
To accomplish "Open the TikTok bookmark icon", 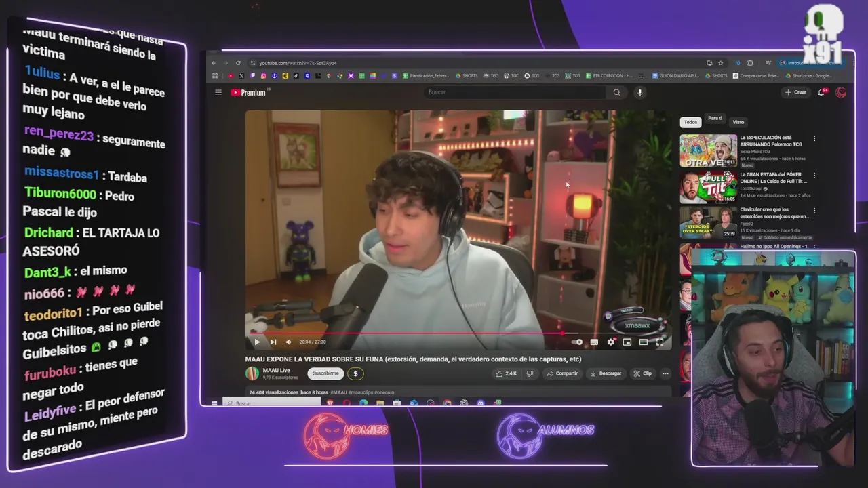I will point(296,76).
